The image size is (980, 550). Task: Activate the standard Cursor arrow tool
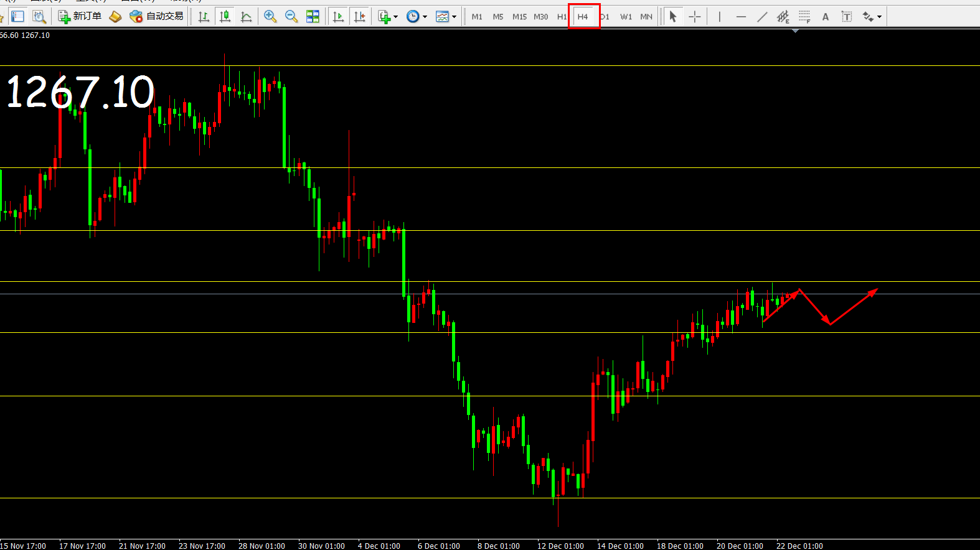pyautogui.click(x=673, y=17)
